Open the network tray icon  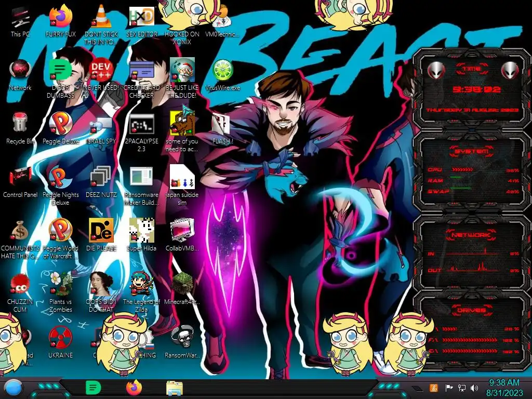pos(461,388)
